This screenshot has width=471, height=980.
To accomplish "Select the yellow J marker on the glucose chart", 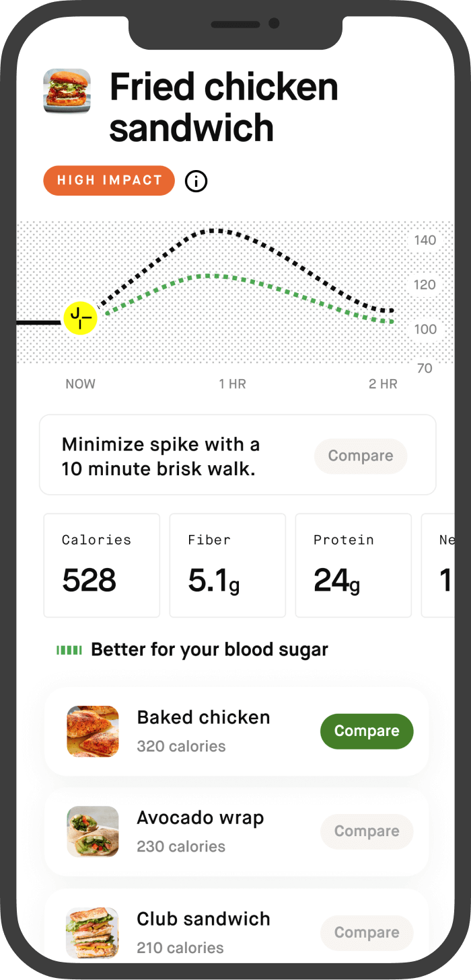I will (81, 317).
